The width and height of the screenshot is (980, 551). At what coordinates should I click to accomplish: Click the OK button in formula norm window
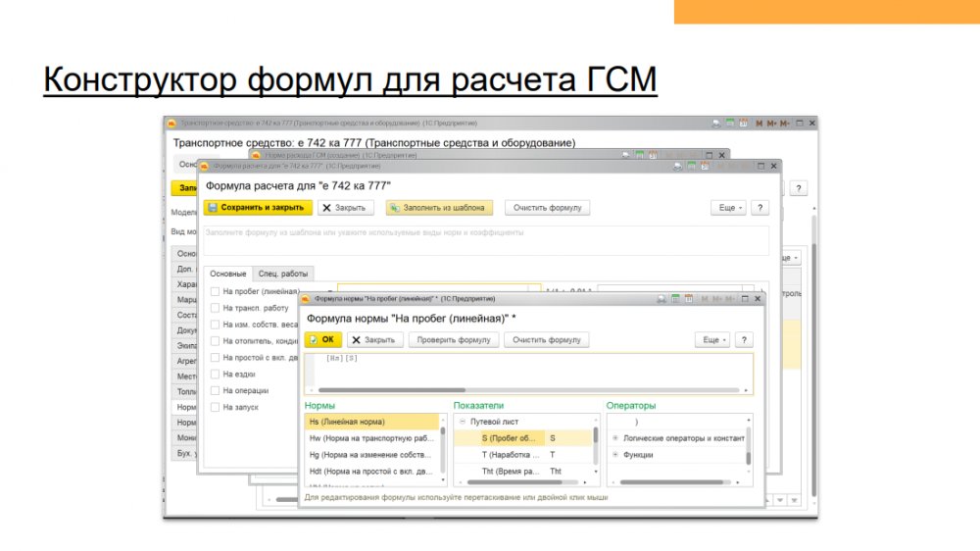(x=322, y=339)
